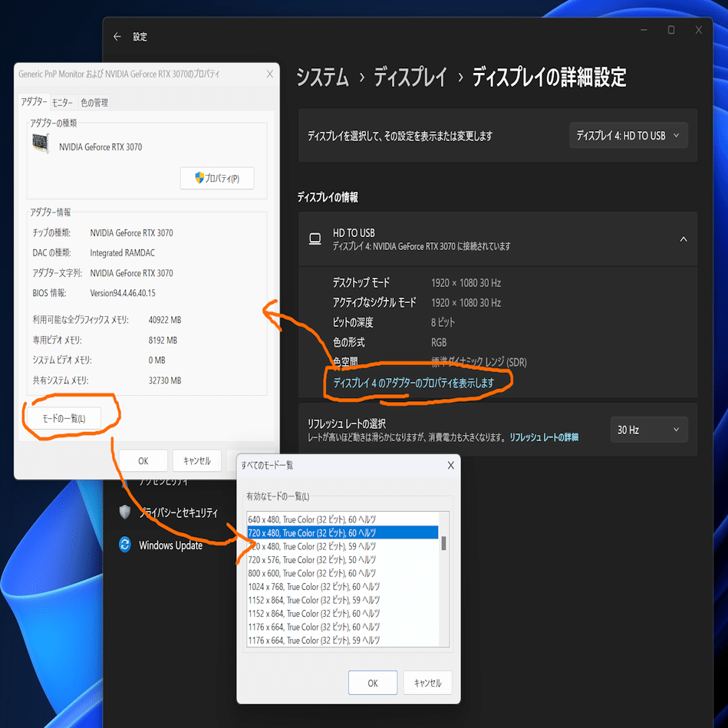Click the アクティブなシグナル モード 1920 × 1080 value
The width and height of the screenshot is (728, 728).
466,303
